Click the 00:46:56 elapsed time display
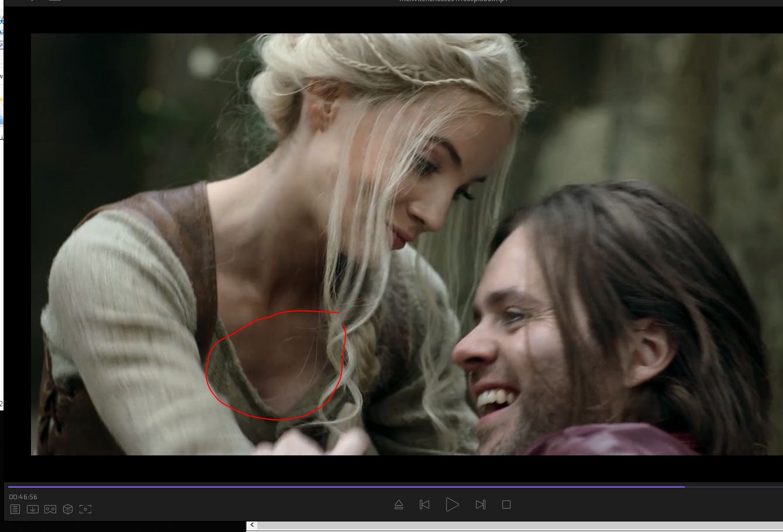 [23, 497]
